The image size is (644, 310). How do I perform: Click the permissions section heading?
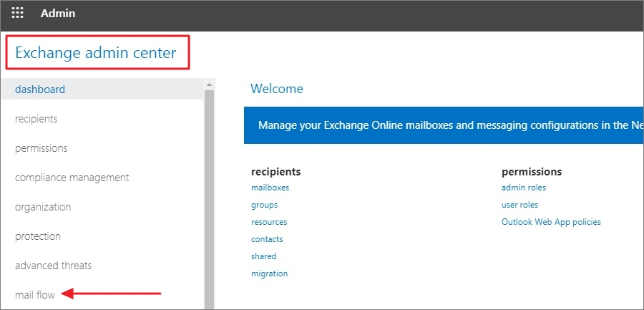tap(532, 171)
